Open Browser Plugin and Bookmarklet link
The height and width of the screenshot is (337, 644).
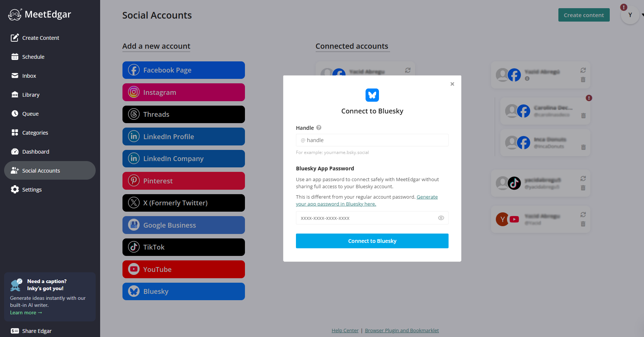point(402,330)
